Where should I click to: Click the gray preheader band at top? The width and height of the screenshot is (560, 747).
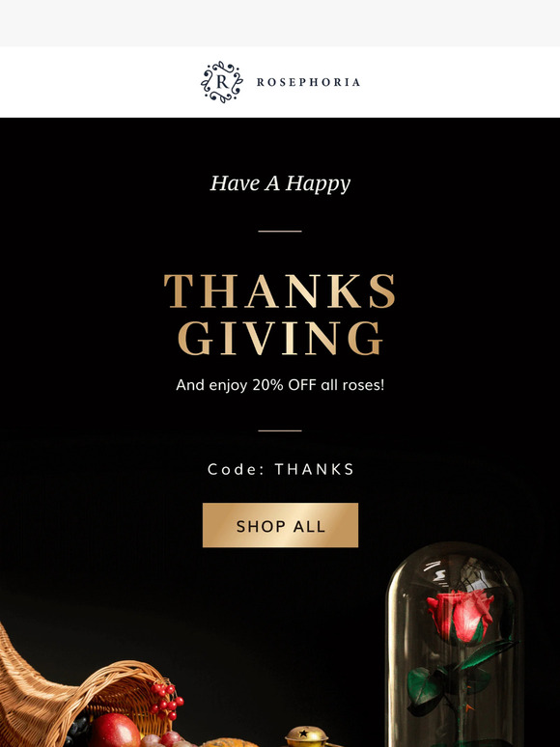click(280, 23)
